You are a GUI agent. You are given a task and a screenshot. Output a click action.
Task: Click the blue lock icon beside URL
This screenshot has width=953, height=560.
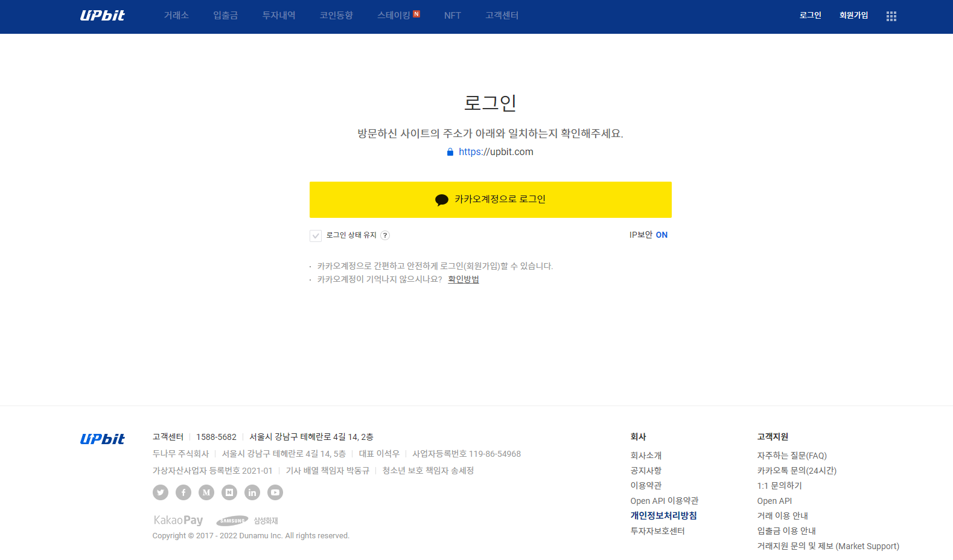tap(450, 152)
